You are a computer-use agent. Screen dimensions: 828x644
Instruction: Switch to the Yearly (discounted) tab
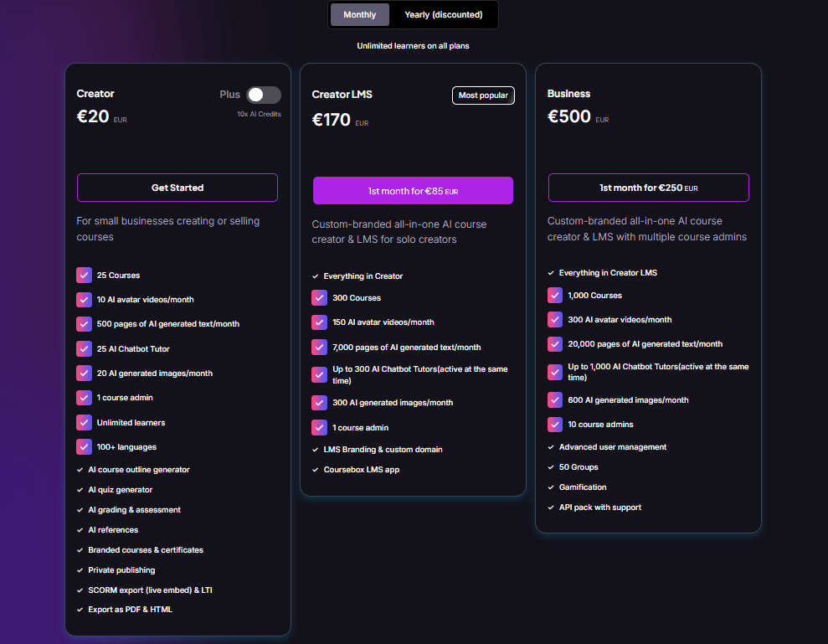coord(444,14)
